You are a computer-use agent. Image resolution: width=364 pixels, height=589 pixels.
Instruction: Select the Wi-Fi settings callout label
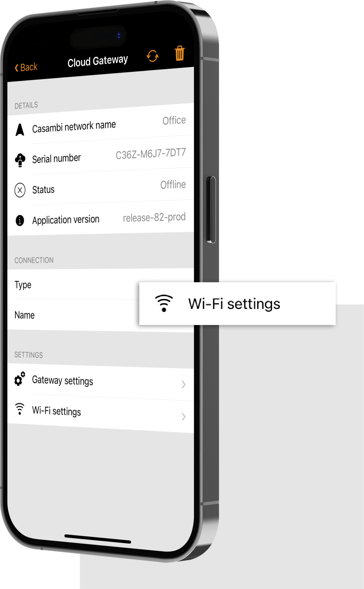tap(234, 304)
